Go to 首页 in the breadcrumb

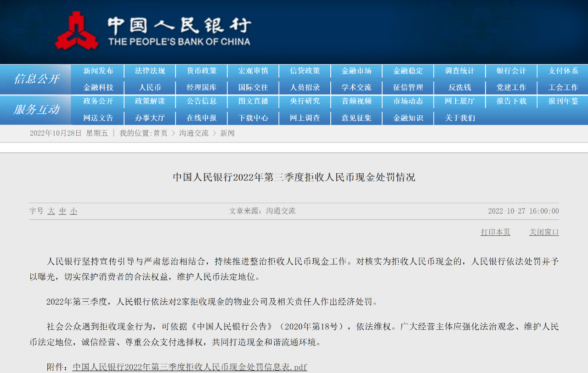160,133
